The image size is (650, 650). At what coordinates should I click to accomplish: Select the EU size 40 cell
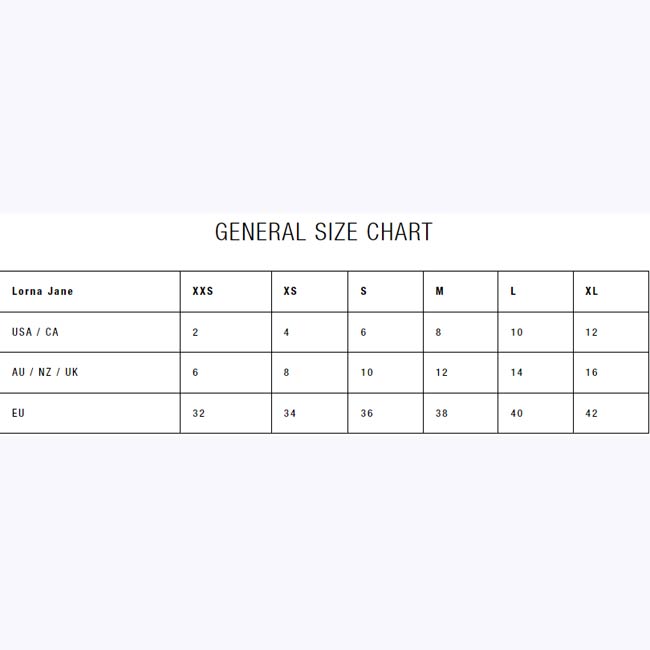pos(517,413)
